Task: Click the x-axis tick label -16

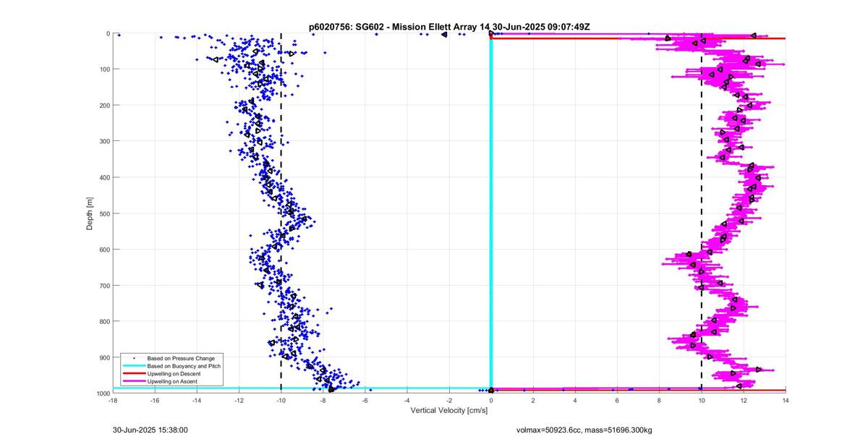Action: [155, 400]
